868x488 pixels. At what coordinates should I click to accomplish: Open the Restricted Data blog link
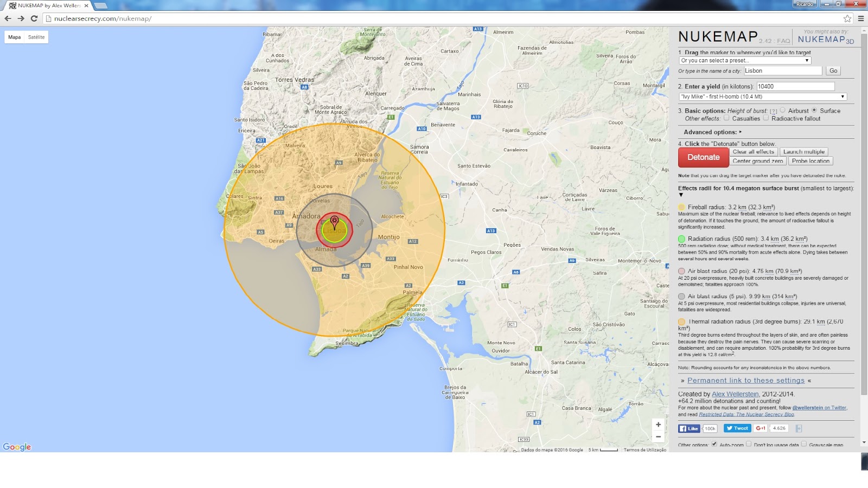coord(746,414)
